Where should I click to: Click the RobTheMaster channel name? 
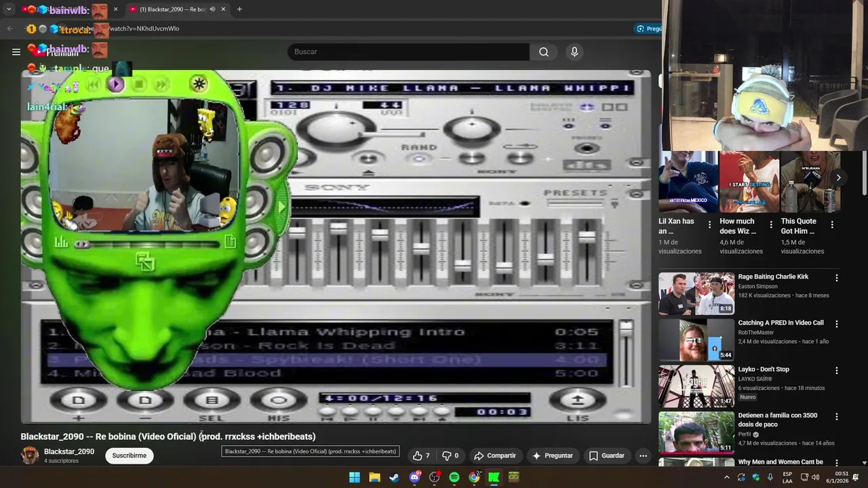[x=755, y=333]
